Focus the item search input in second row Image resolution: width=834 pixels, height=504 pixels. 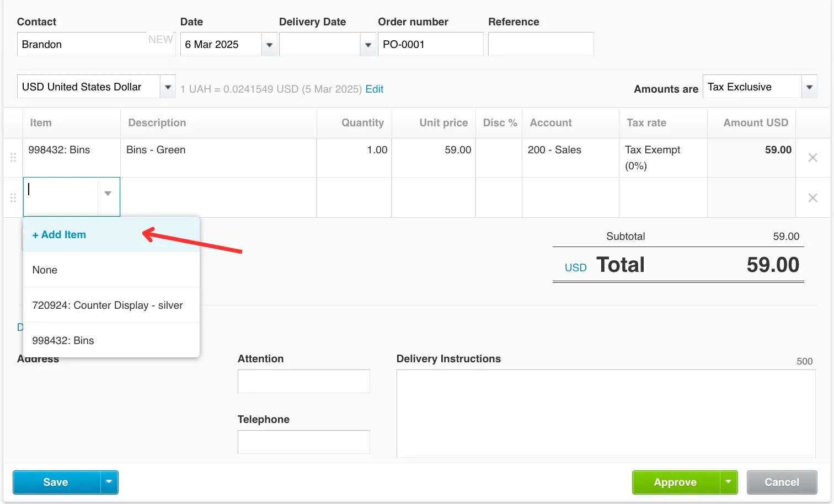pos(61,196)
